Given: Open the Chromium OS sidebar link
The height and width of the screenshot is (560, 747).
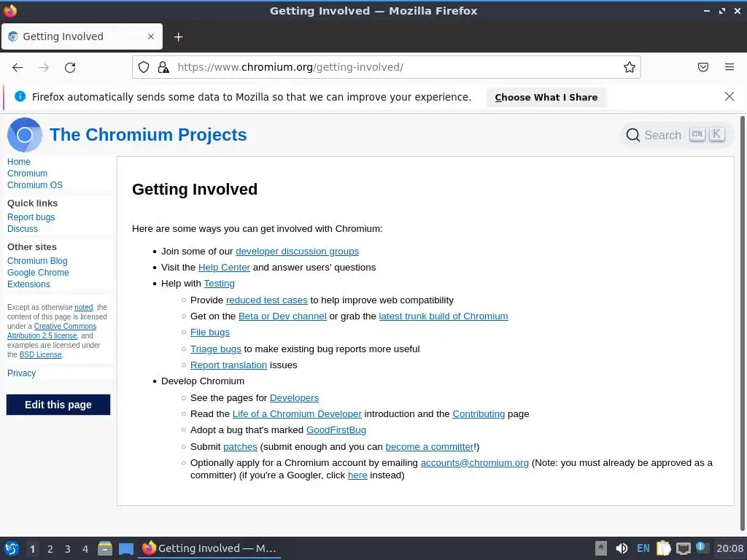Looking at the screenshot, I should [35, 184].
